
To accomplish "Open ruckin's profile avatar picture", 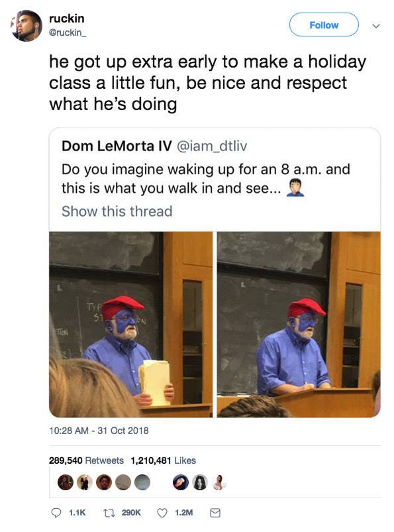I will coord(26,26).
